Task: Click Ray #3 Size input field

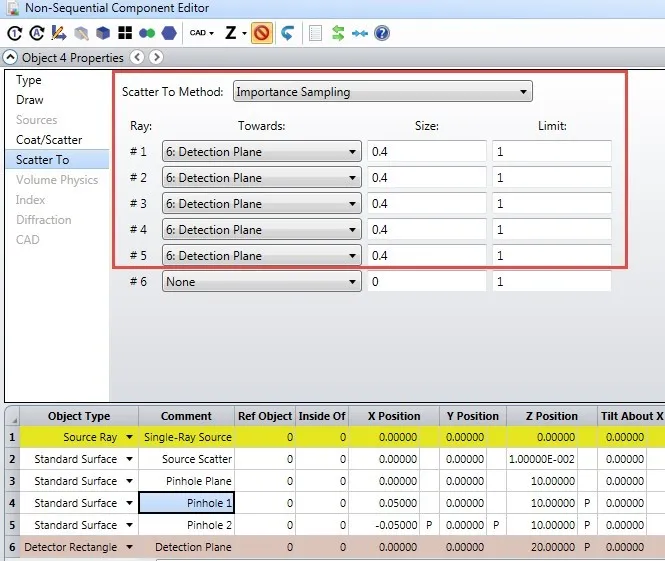Action: point(426,204)
